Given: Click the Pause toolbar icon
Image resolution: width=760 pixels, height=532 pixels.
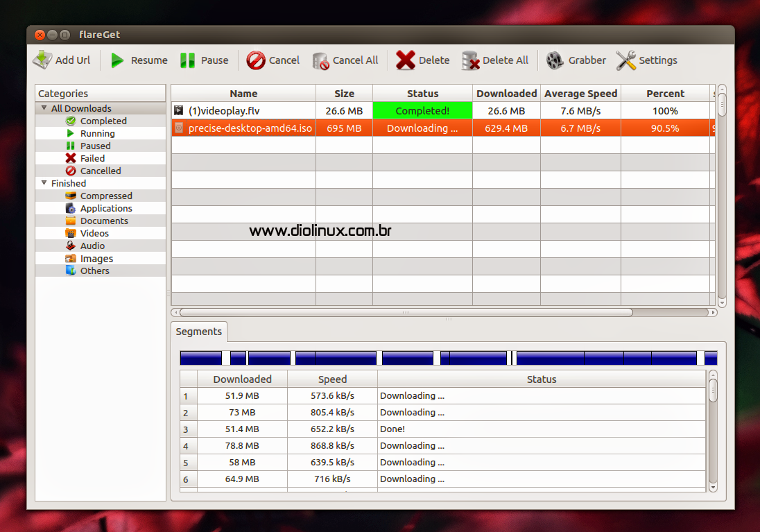Looking at the screenshot, I should coord(187,60).
